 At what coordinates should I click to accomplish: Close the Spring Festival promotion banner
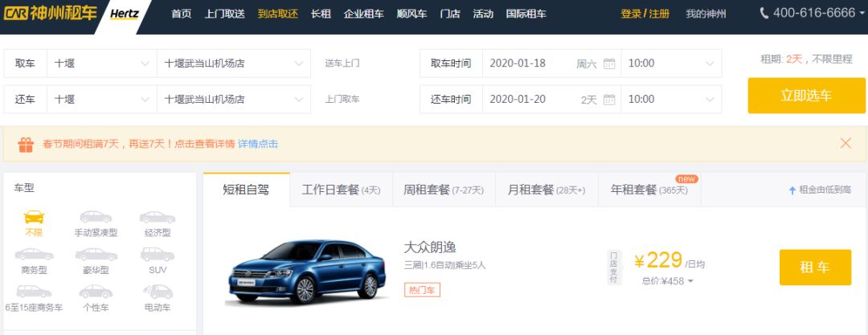click(845, 144)
